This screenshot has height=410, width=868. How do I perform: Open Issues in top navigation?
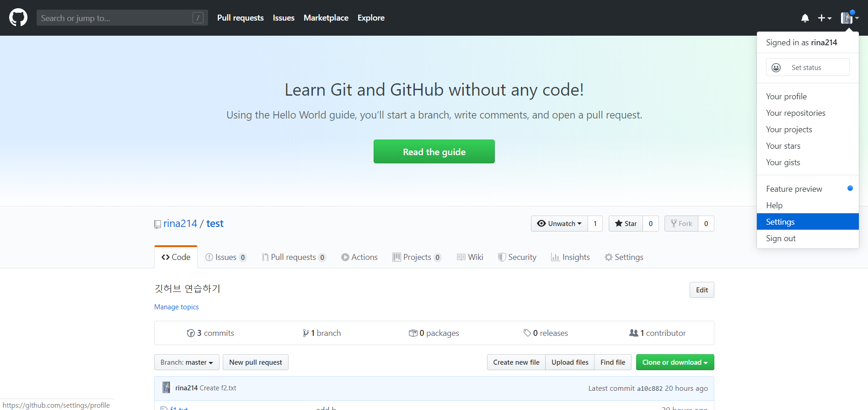click(284, 18)
